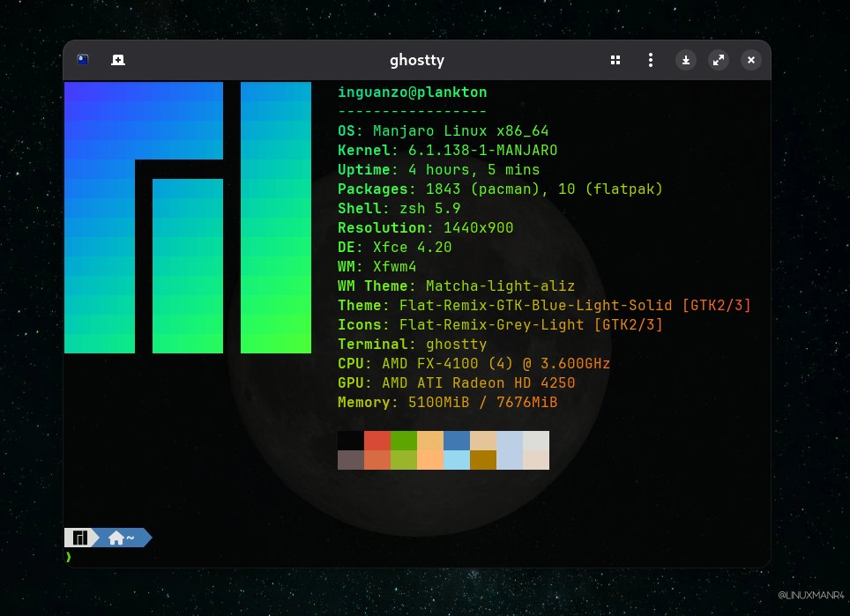Image resolution: width=850 pixels, height=616 pixels.
Task: Open a new tab with the plus icon
Action: pos(118,60)
